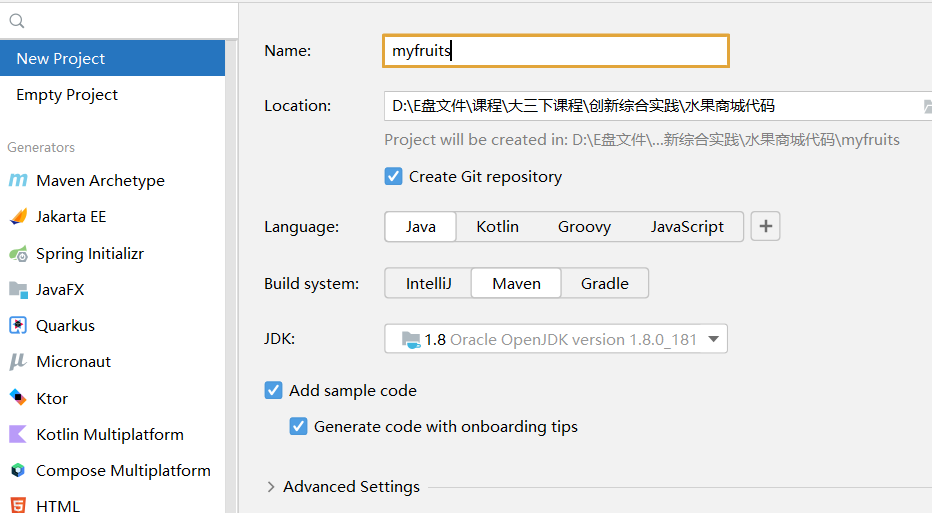The image size is (932, 513).
Task: Click the Quarkus generator icon
Action: 18,326
